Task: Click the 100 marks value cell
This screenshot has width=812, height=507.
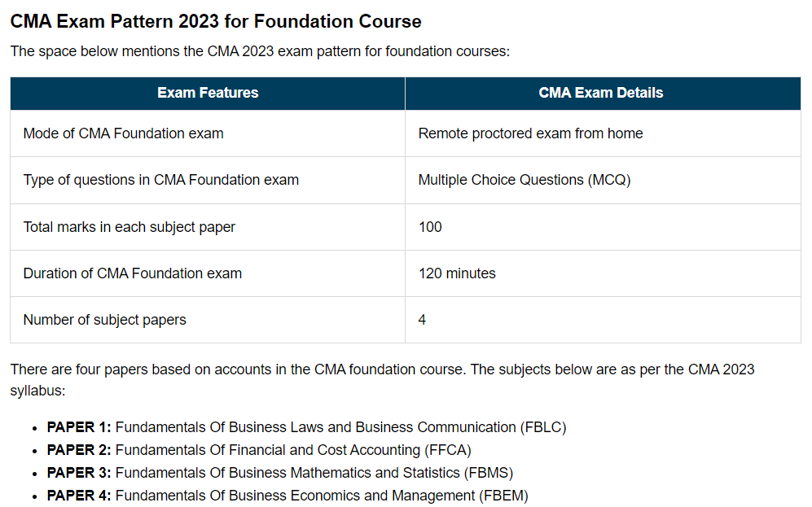Action: pos(430,227)
